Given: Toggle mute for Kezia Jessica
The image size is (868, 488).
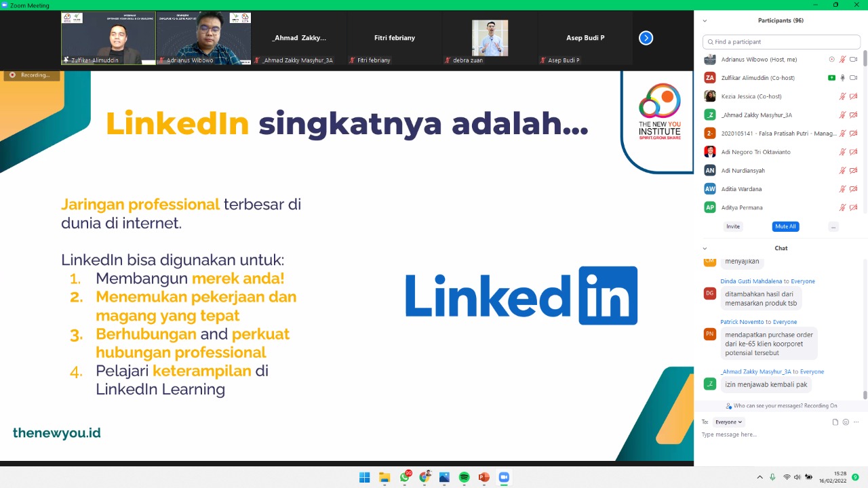Looking at the screenshot, I should (x=842, y=96).
